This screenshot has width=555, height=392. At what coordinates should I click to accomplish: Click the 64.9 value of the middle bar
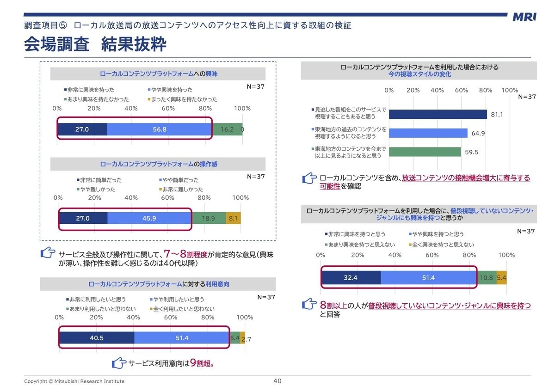coord(478,134)
